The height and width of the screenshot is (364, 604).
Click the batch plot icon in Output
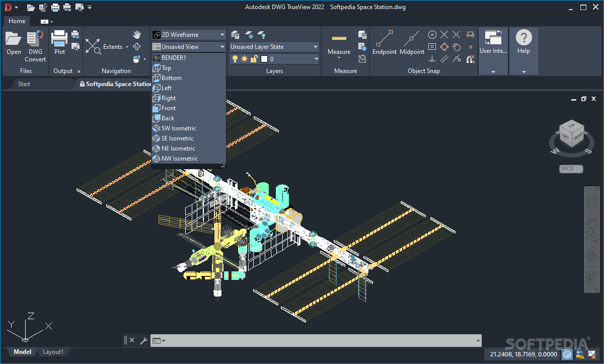75,35
